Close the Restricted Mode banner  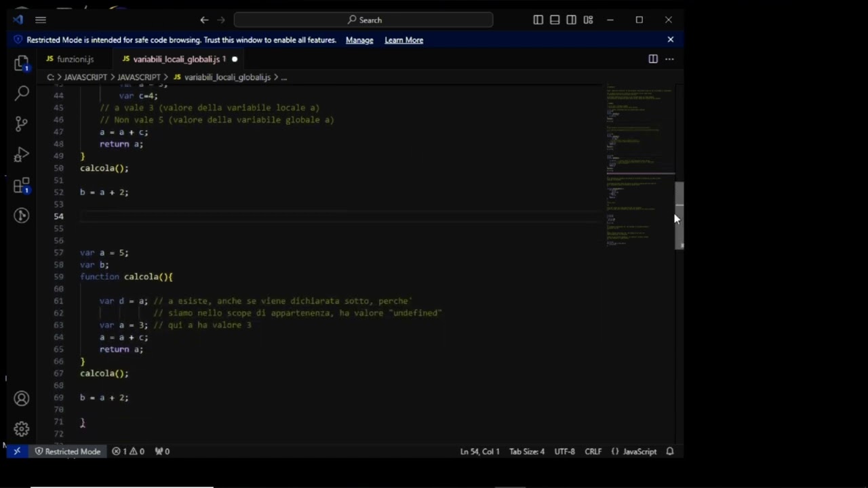coord(671,39)
